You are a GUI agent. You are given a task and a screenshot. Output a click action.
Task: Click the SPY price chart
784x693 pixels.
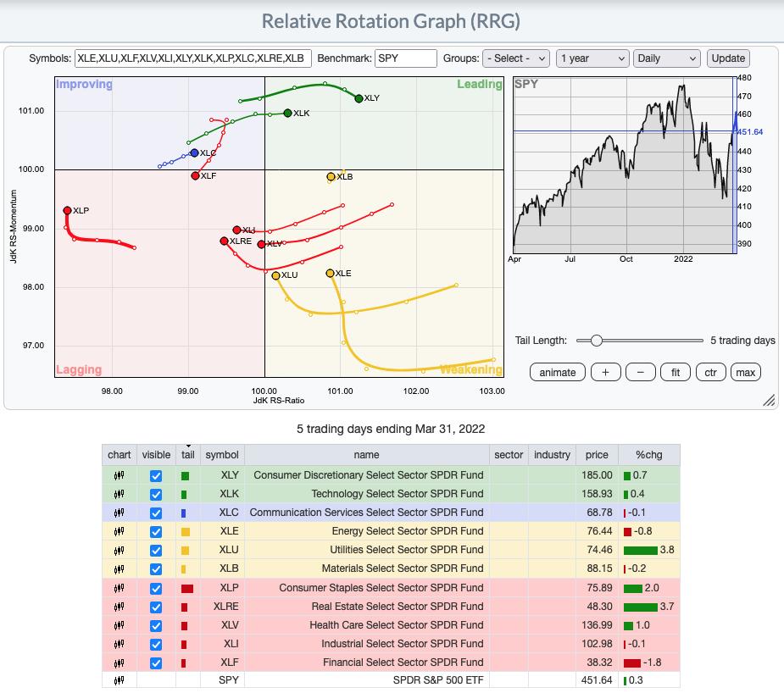point(625,165)
